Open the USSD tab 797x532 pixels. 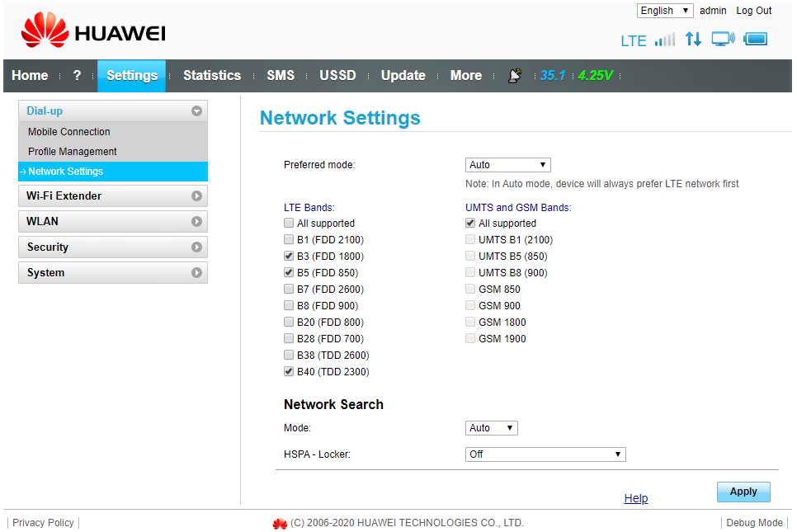(337, 75)
